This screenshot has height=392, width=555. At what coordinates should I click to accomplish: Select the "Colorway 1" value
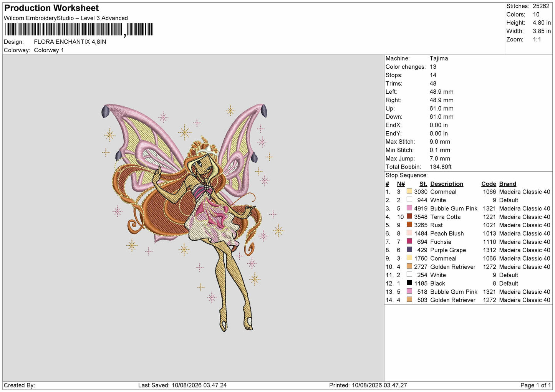pyautogui.click(x=49, y=50)
